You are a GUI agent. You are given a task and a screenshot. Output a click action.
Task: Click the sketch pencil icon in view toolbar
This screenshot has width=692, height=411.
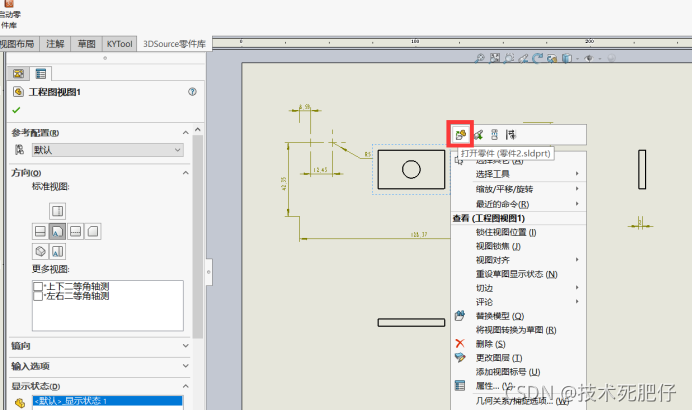523,58
